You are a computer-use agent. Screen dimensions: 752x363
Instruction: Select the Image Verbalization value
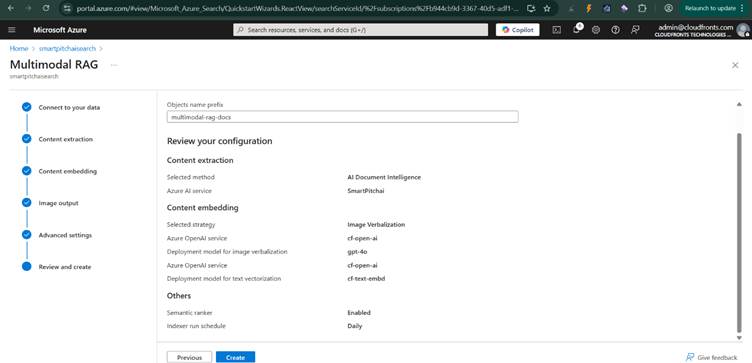click(x=376, y=224)
